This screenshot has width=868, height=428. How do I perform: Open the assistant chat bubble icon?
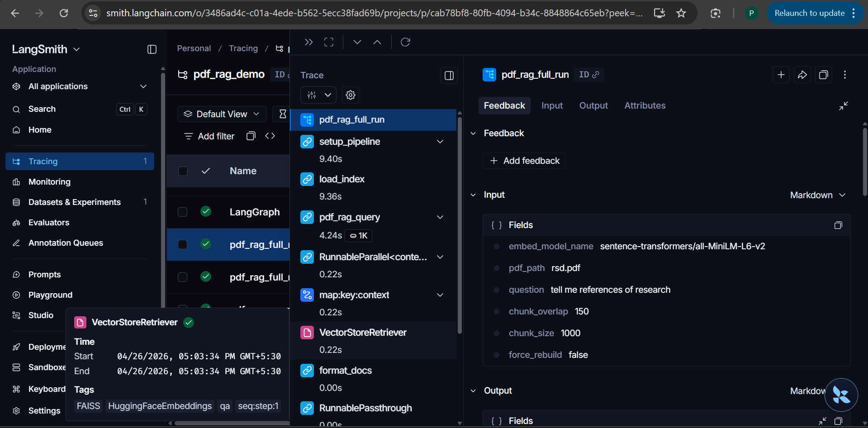pyautogui.click(x=841, y=395)
